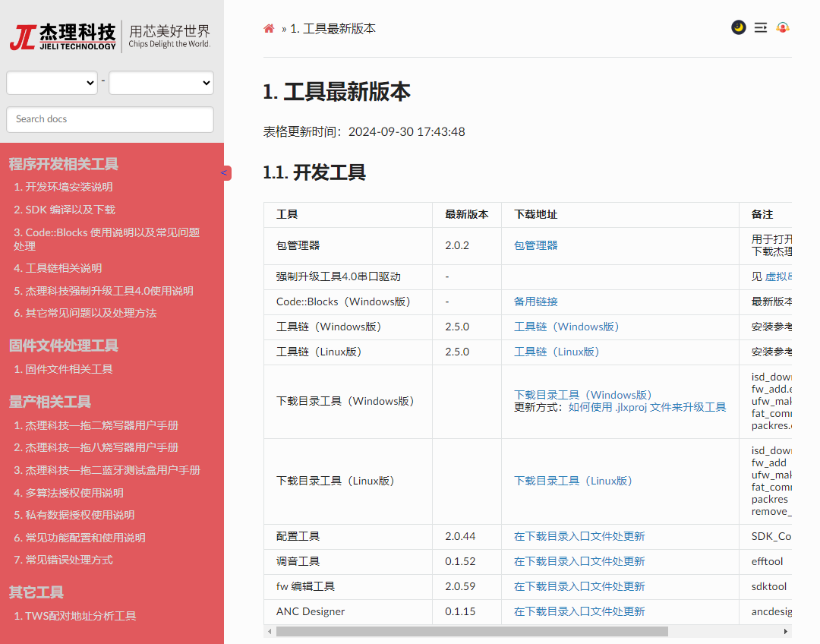Open 如何使用 .jlxproj 文件来升级工具 link
Image resolution: width=820 pixels, height=644 pixels.
[x=647, y=407]
